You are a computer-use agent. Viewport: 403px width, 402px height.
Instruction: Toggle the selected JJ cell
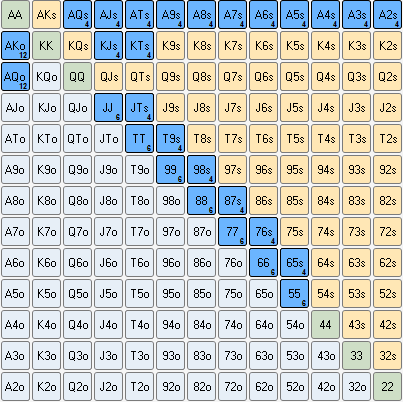pyautogui.click(x=108, y=108)
